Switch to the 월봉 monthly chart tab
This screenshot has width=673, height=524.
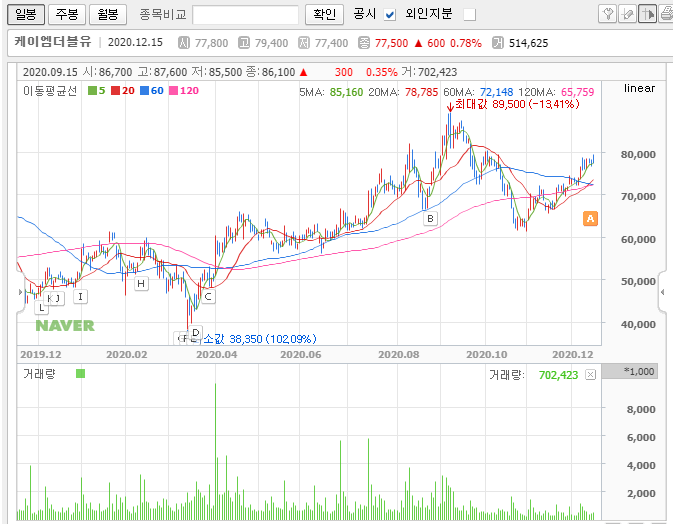coord(108,15)
